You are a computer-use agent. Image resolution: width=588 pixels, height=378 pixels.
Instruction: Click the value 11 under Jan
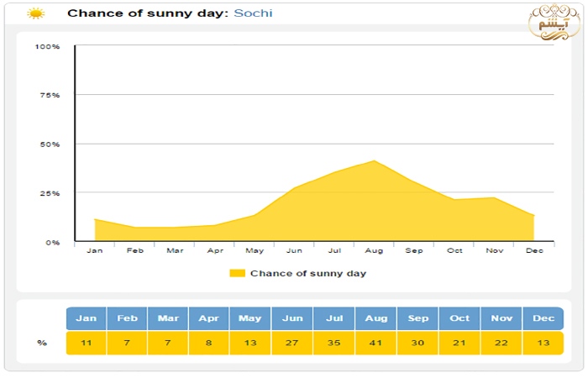tap(87, 343)
